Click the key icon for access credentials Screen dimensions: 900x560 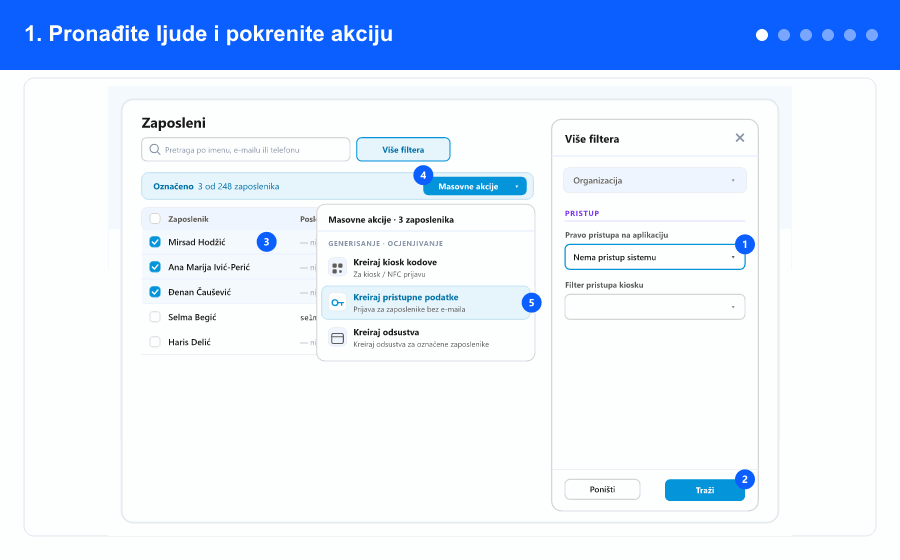click(338, 303)
